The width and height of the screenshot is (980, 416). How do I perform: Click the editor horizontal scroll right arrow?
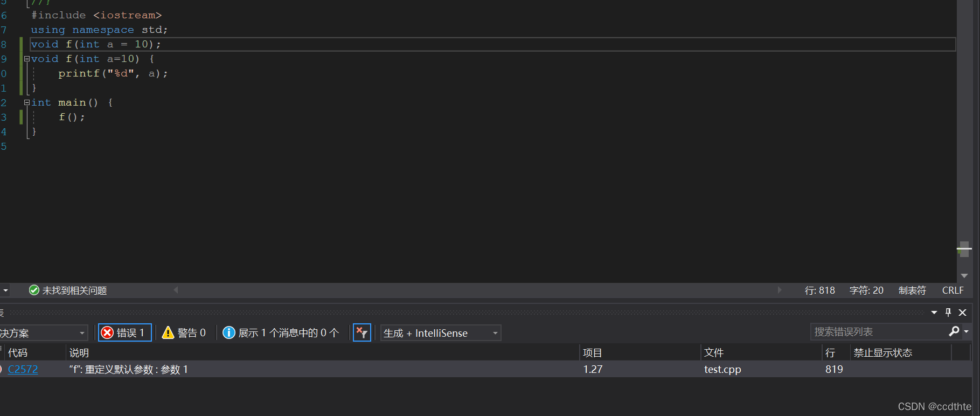point(780,290)
